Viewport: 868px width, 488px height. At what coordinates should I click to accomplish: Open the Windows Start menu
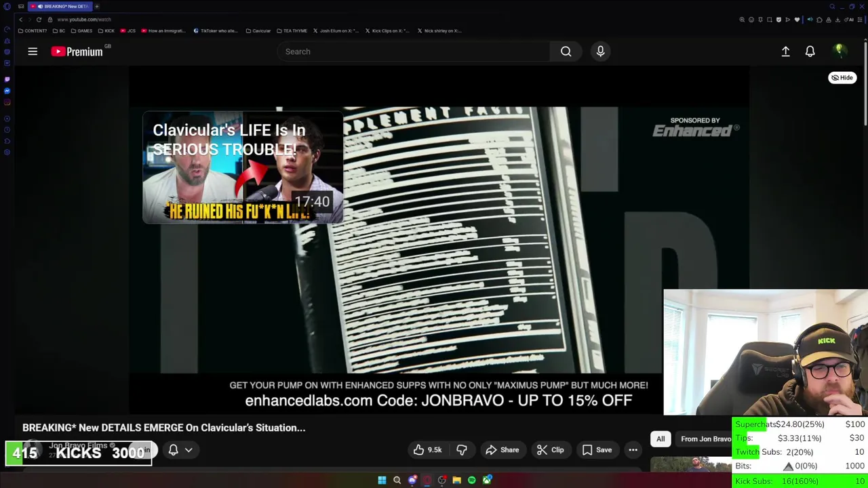click(382, 480)
